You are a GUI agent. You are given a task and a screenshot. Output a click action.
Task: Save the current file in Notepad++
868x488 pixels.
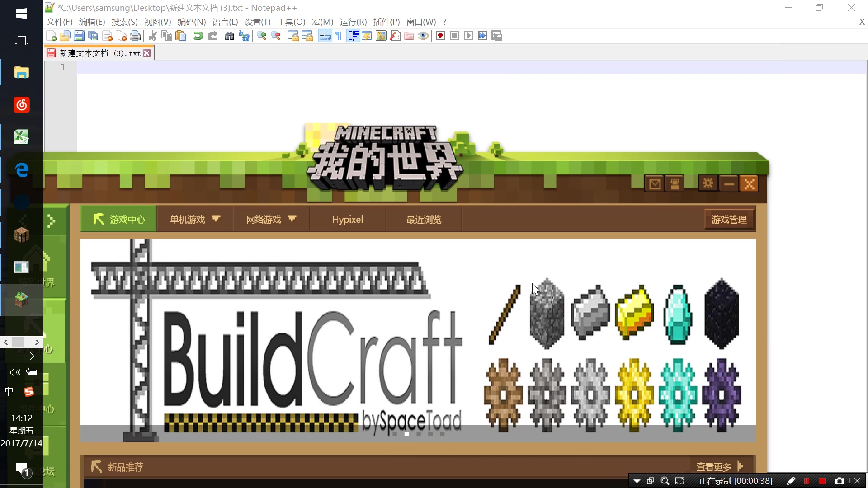[x=79, y=36]
